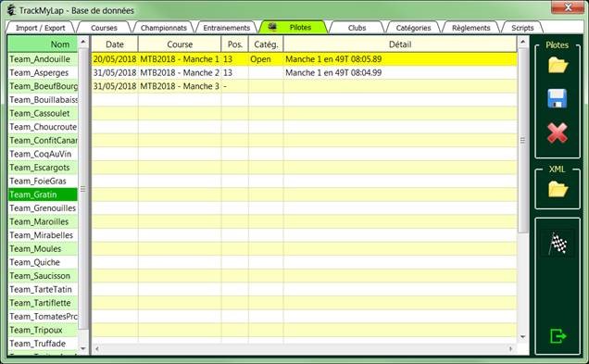Save pilots with the floppy disk icon

click(558, 99)
